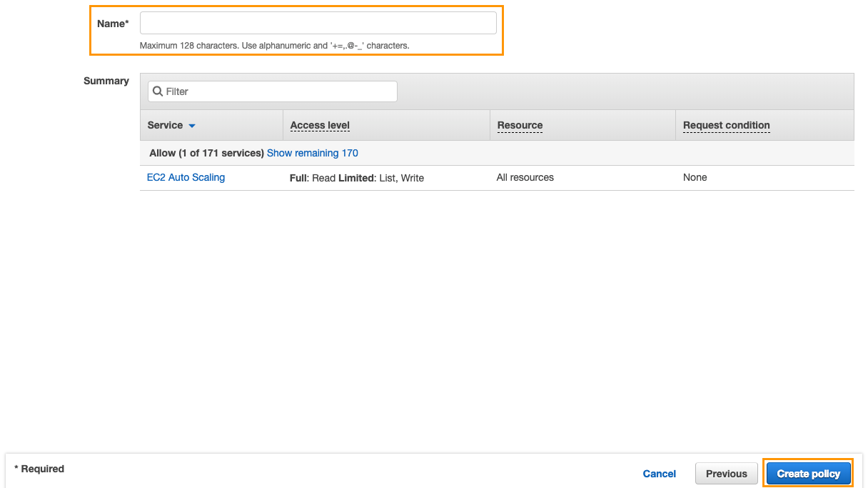The height and width of the screenshot is (488, 868).
Task: Click the Maximum 128 characters hint text
Action: 274,46
